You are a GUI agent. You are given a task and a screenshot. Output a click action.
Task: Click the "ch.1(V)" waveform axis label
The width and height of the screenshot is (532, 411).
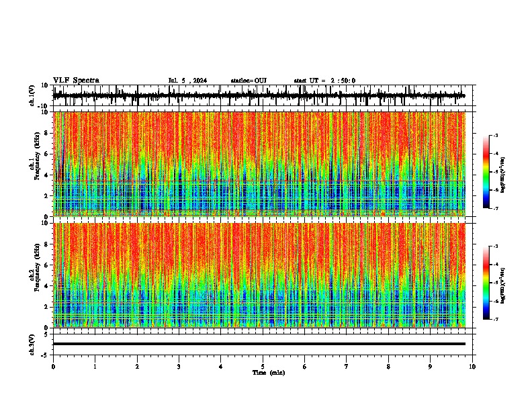(x=32, y=95)
